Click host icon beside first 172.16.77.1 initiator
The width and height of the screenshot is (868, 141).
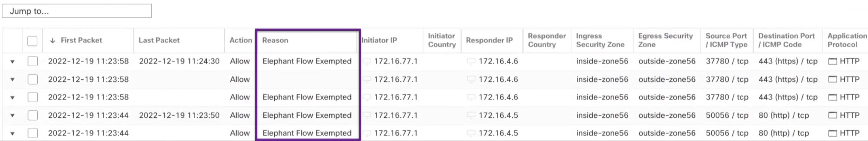click(x=367, y=61)
